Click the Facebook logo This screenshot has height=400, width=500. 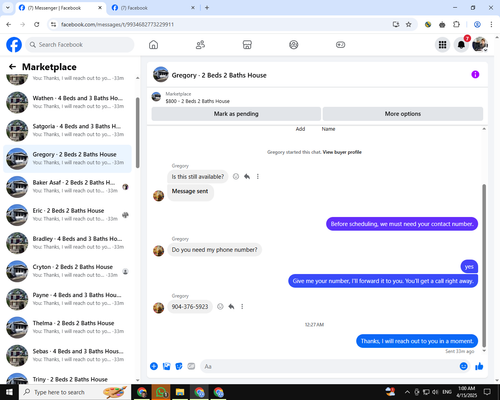(14, 45)
